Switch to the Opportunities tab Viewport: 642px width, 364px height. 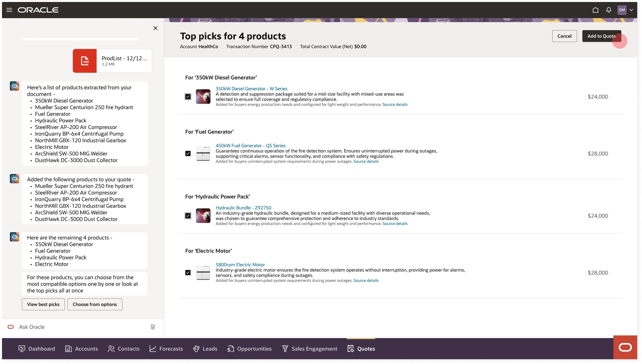[x=249, y=349]
